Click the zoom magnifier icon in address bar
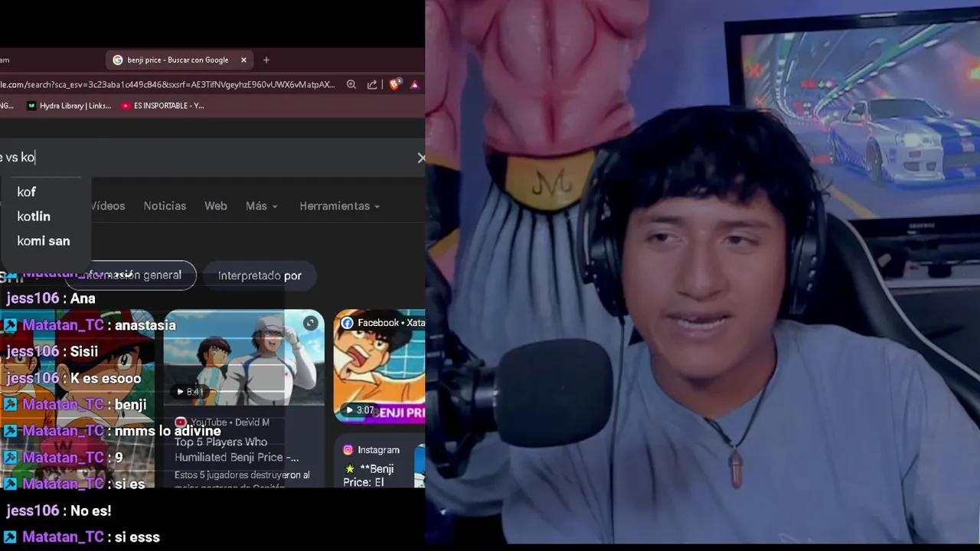This screenshot has width=980, height=551. click(351, 85)
